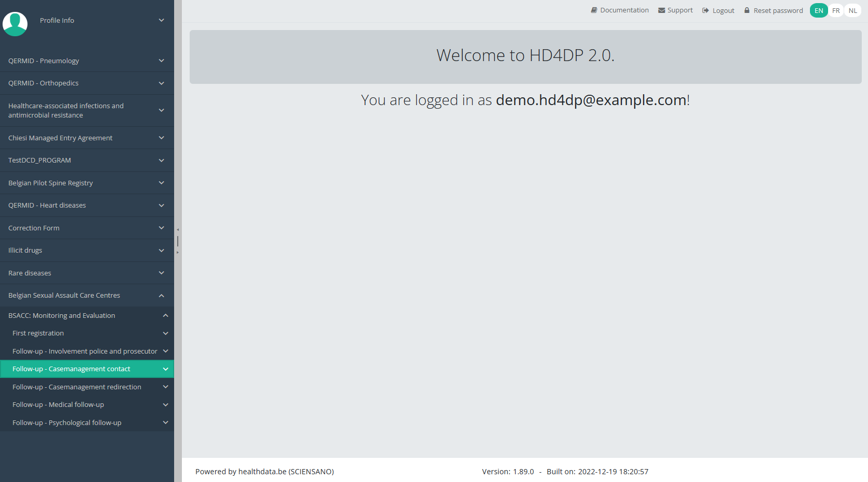This screenshot has height=482, width=868.
Task: Click the Logout arrow icon
Action: pos(705,10)
